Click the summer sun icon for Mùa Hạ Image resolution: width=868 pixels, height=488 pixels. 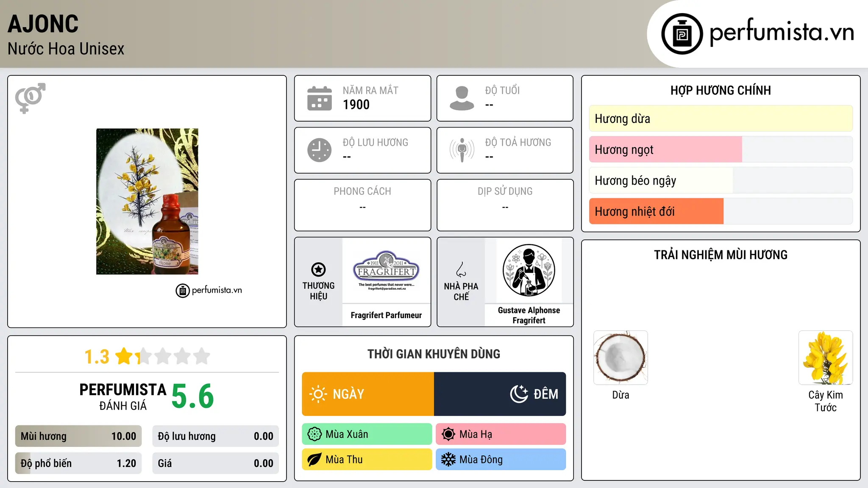click(x=448, y=434)
